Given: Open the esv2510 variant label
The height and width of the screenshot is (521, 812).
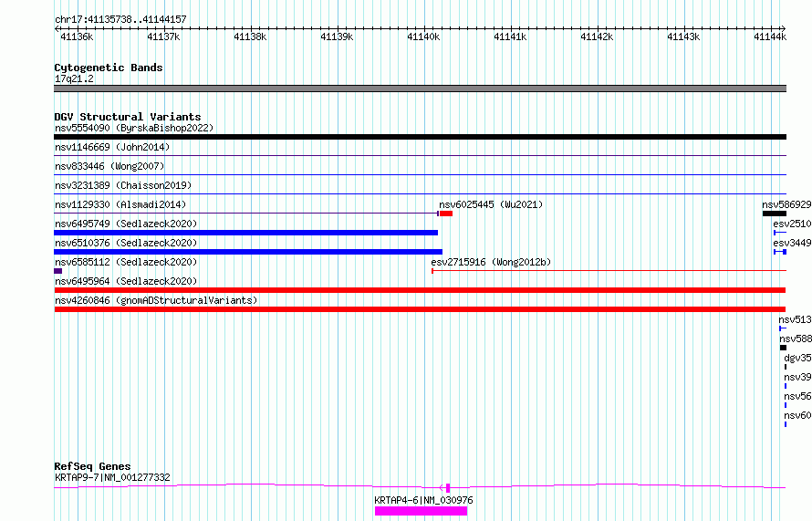Looking at the screenshot, I should [792, 224].
